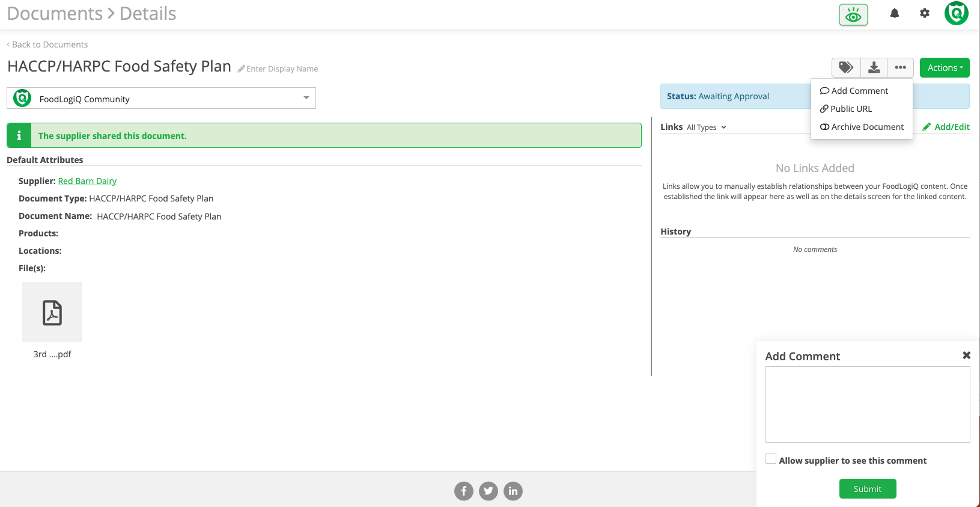This screenshot has height=507, width=980.
Task: Open the settings gear
Action: (x=925, y=13)
